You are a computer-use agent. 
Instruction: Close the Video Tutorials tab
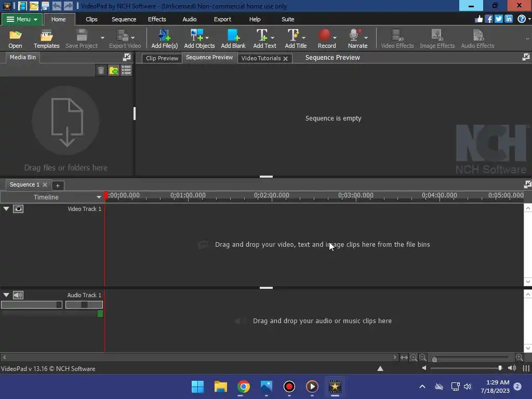(x=286, y=58)
